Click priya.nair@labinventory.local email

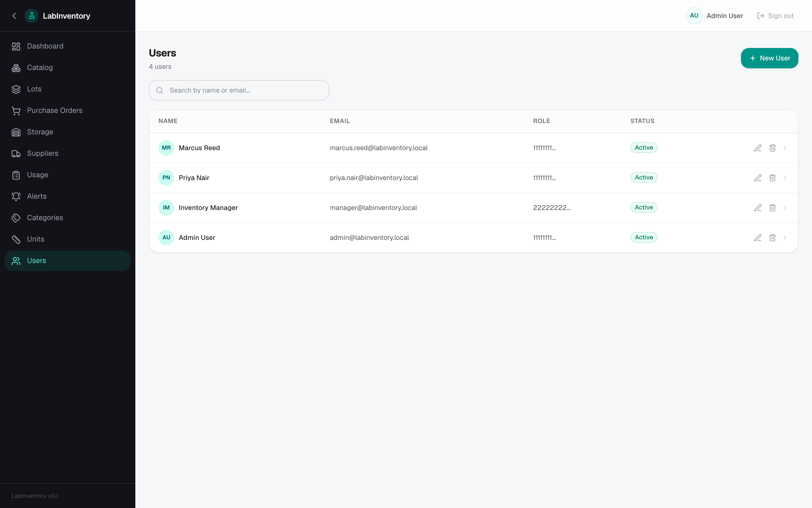(374, 178)
